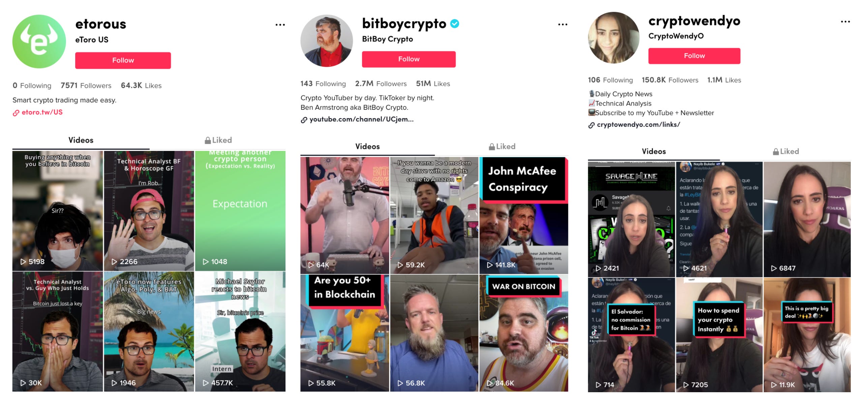Image resolution: width=868 pixels, height=404 pixels.
Task: Open bitboycrypto YouTube channel link
Action: [x=361, y=119]
